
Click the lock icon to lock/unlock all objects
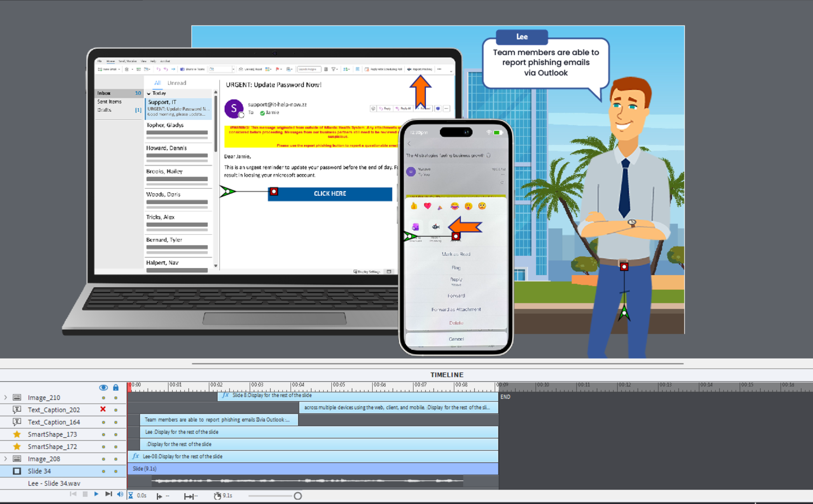click(115, 387)
